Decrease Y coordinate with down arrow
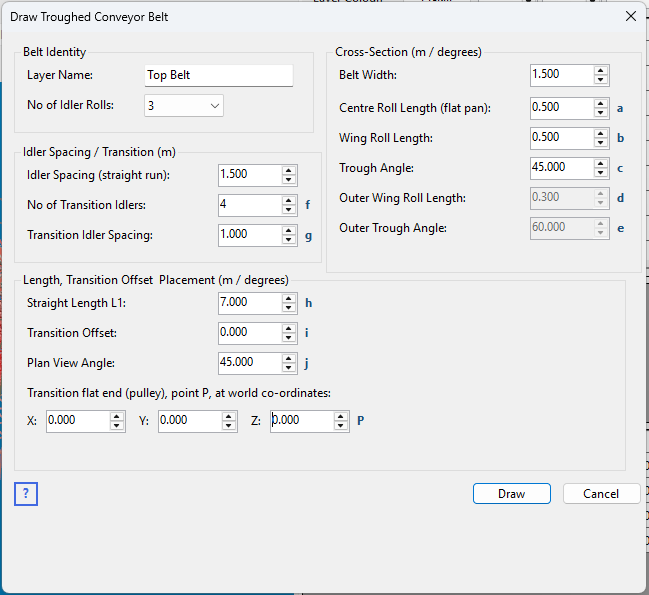 point(229,426)
